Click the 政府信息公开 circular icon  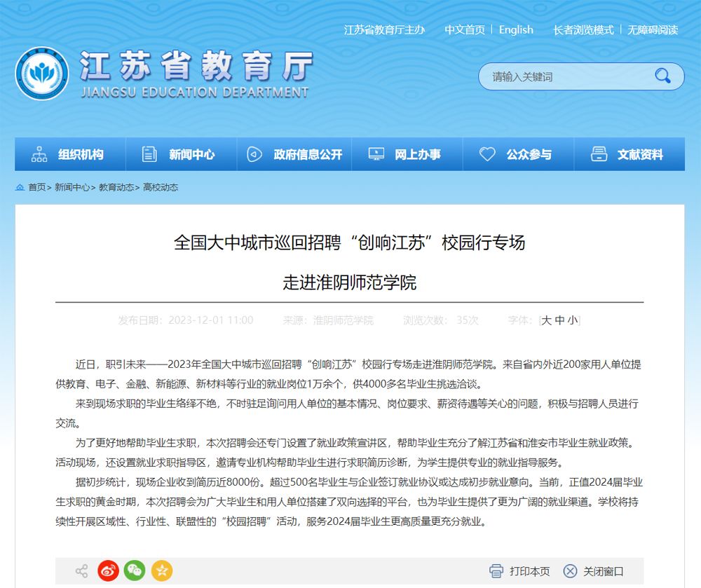254,154
